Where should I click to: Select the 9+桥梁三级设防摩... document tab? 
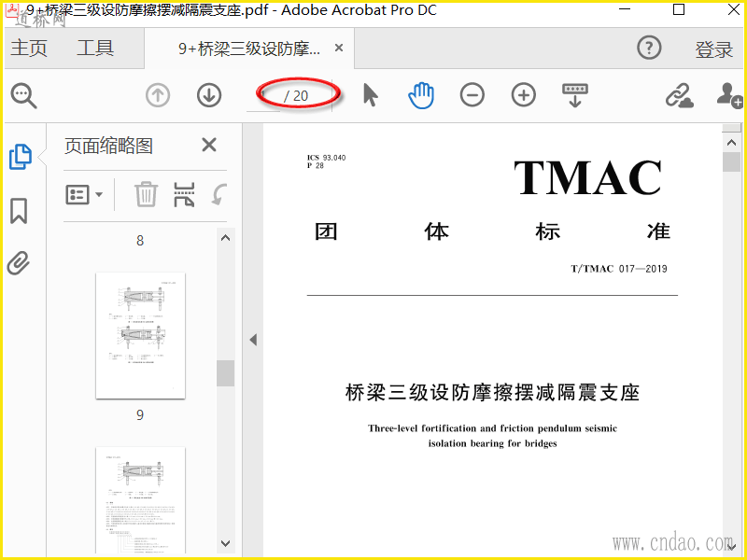tap(249, 49)
